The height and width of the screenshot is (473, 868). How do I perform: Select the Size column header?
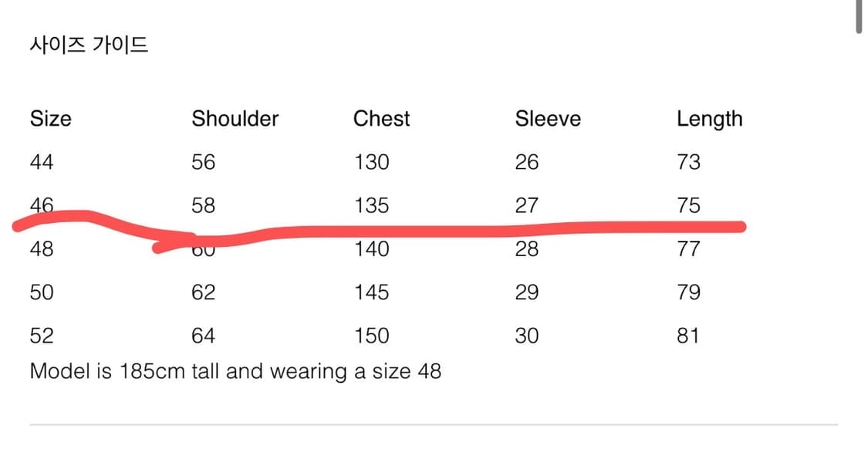(x=50, y=119)
